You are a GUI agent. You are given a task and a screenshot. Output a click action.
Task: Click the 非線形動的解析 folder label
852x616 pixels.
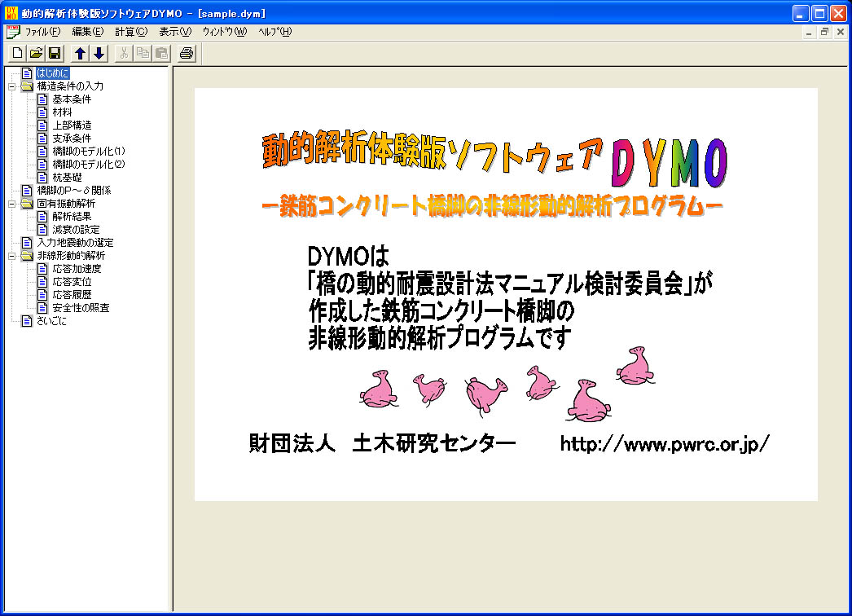click(x=71, y=256)
